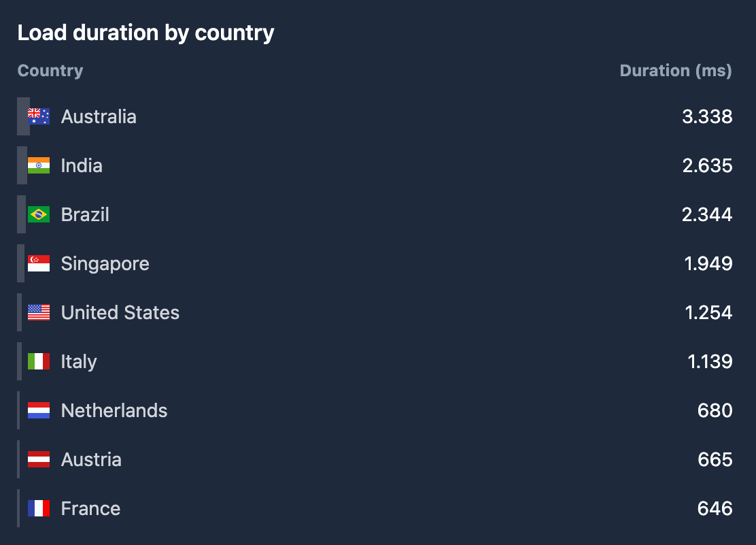Click the 646 France duration value
The height and width of the screenshot is (545, 756).
(715, 508)
